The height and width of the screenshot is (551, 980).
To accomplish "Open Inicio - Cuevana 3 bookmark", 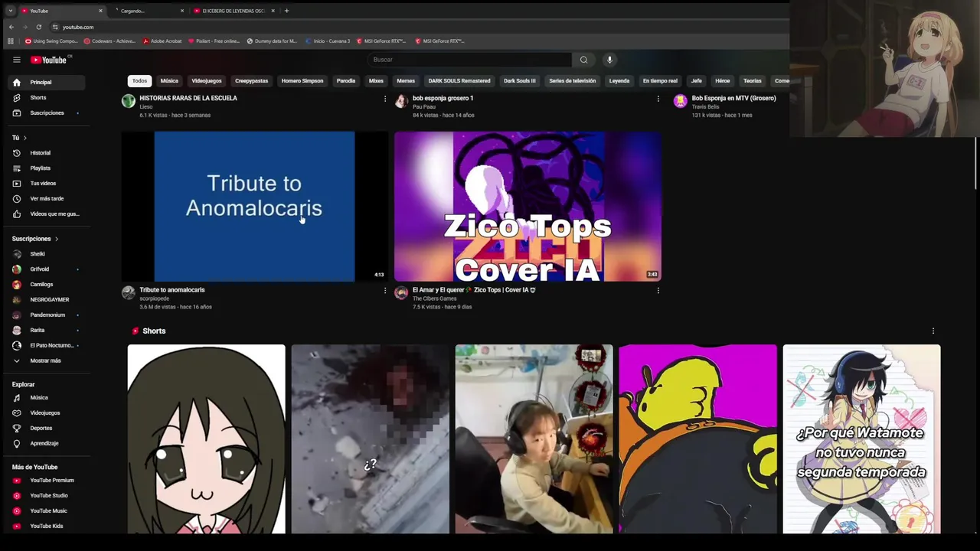I will (x=327, y=41).
